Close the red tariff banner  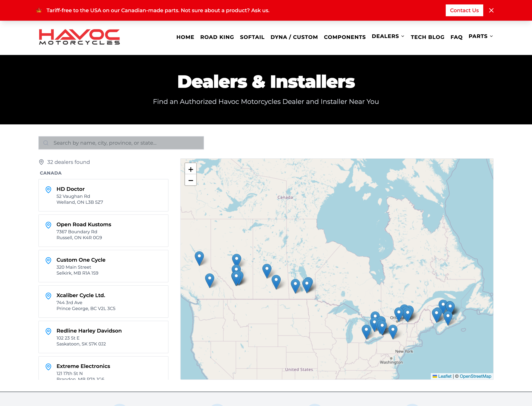pos(491,10)
